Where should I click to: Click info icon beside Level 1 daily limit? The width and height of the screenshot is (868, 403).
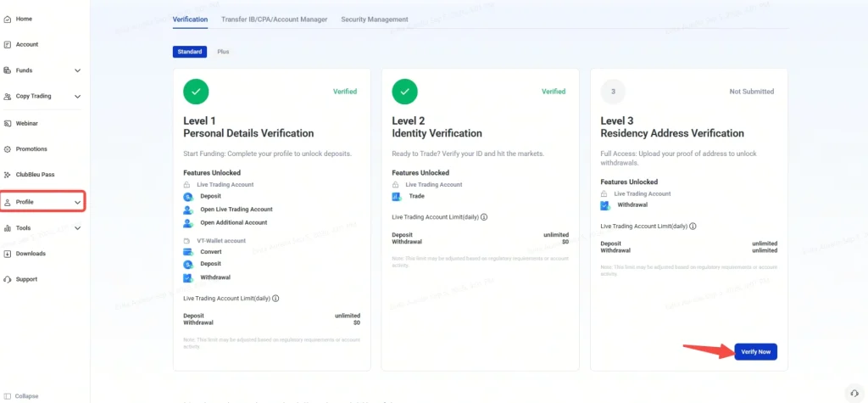[x=275, y=299]
